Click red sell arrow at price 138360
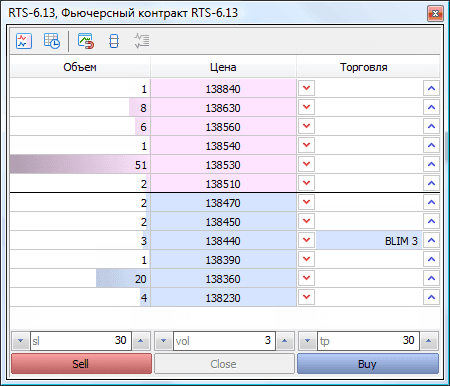450x386 pixels. (x=306, y=278)
